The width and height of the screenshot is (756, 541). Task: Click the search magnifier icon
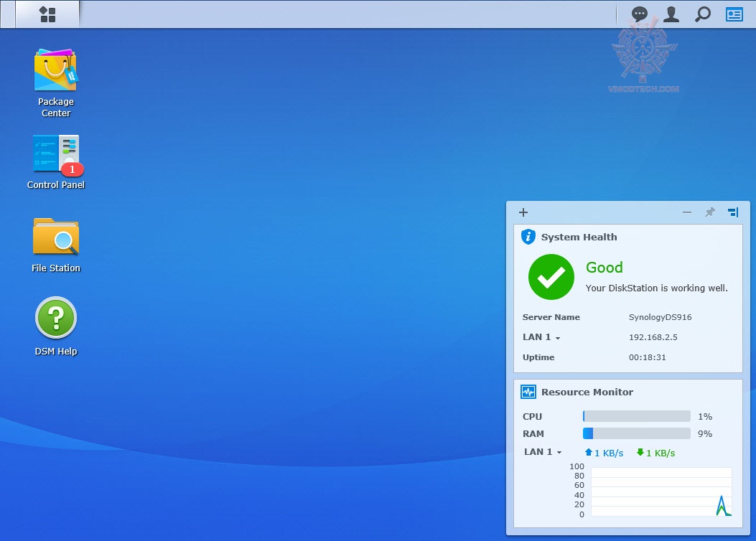tap(703, 14)
